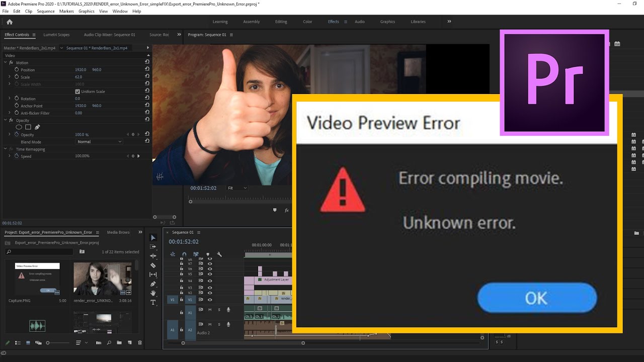The height and width of the screenshot is (362, 644).
Task: Select the Pen tool in tools panel
Action: [x=153, y=284]
